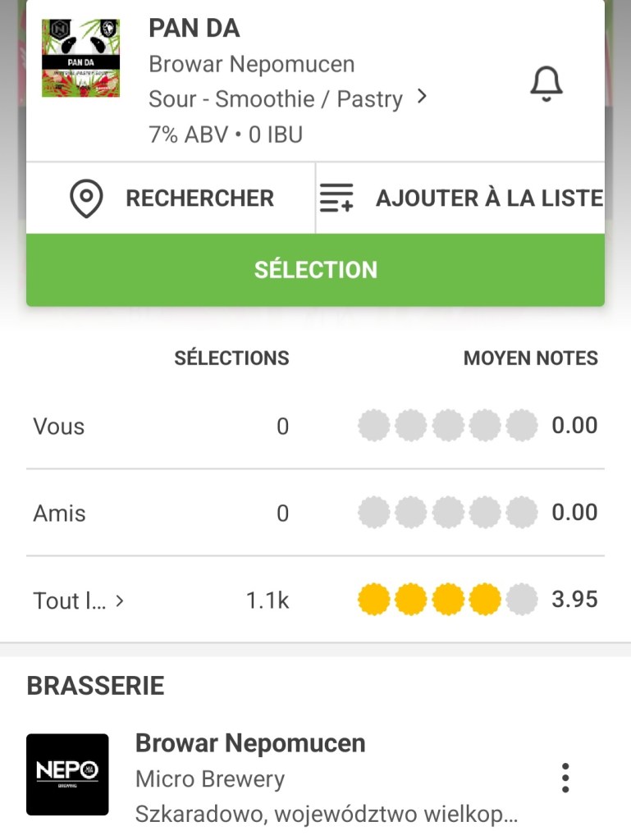Tap the Vous rating circles
631x840 pixels.
point(447,427)
